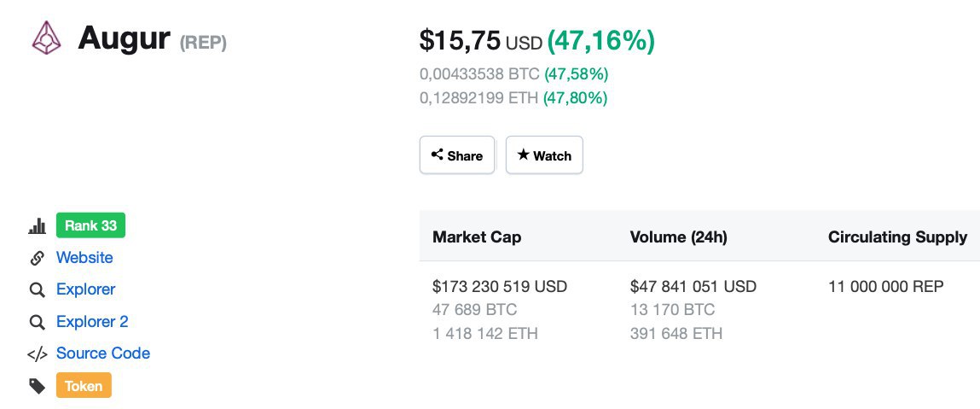Click the bar chart rank icon
The image size is (980, 409).
tap(37, 225)
